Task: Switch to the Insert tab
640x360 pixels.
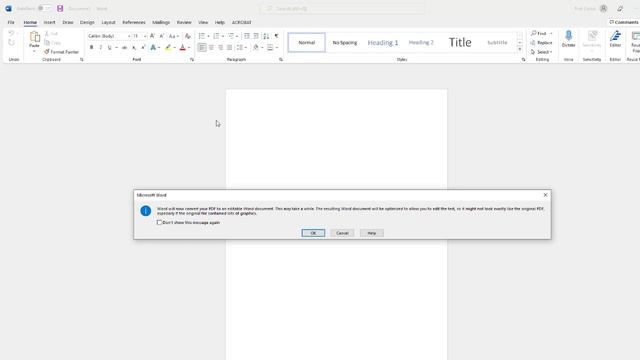Action: click(49, 22)
